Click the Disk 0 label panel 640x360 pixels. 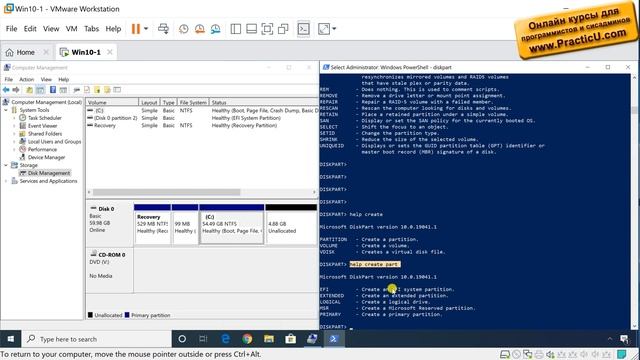pyautogui.click(x=109, y=223)
